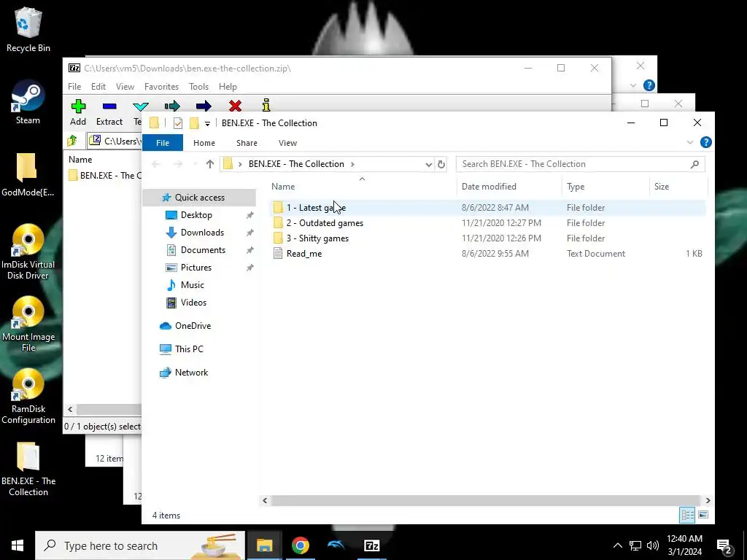This screenshot has width=747, height=560.
Task: Sort by Date modified column header
Action: coord(509,187)
